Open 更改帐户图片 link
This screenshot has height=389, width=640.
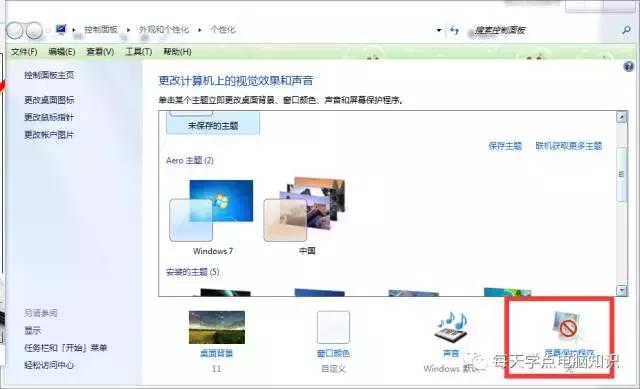coord(49,135)
